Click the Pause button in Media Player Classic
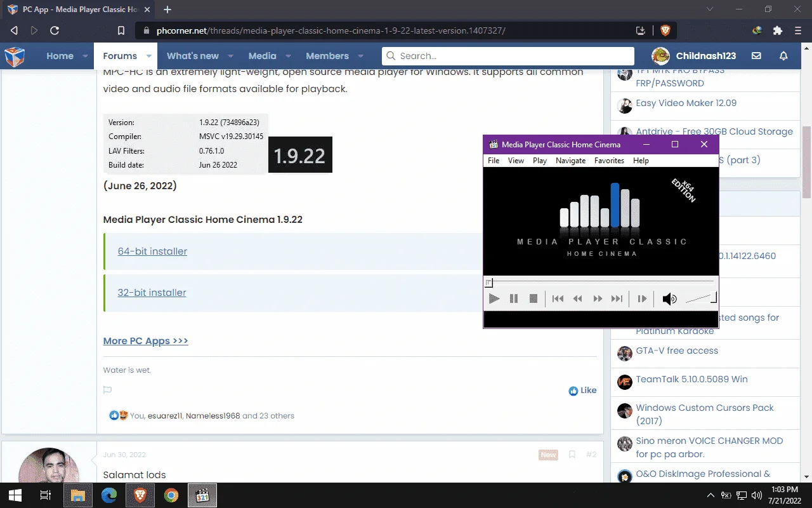The image size is (812, 508). (x=514, y=299)
